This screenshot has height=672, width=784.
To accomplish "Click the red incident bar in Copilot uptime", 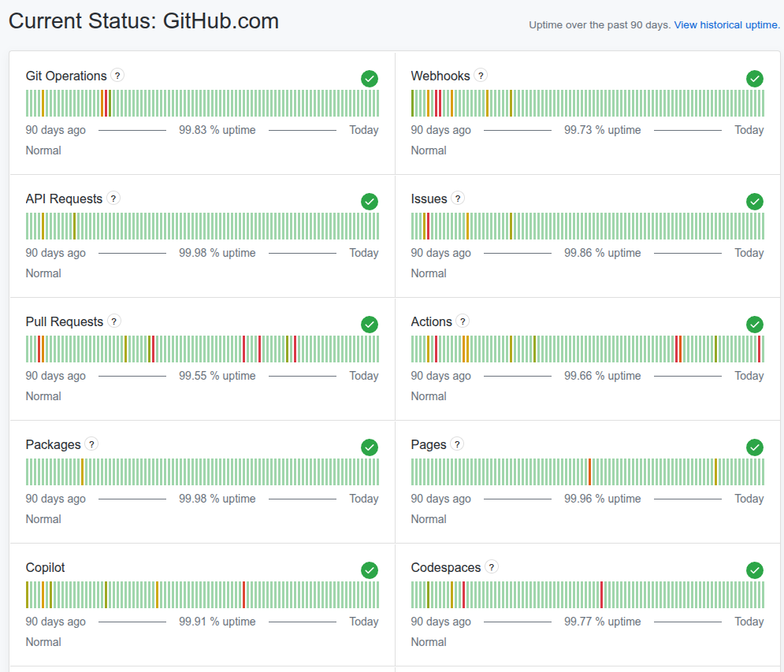I will pyautogui.click(x=243, y=595).
